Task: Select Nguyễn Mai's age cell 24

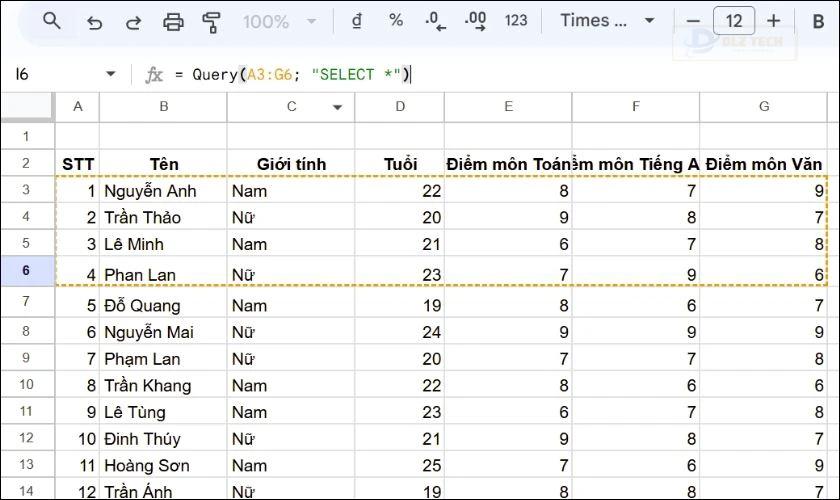Action: point(400,332)
